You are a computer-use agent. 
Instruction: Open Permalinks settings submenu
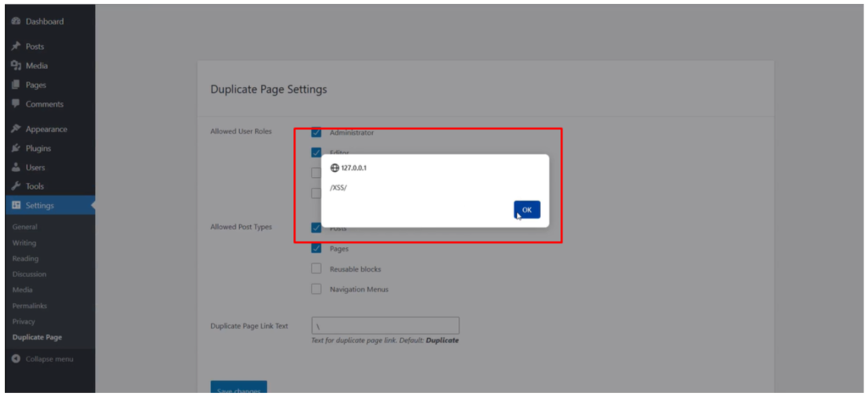coord(30,306)
